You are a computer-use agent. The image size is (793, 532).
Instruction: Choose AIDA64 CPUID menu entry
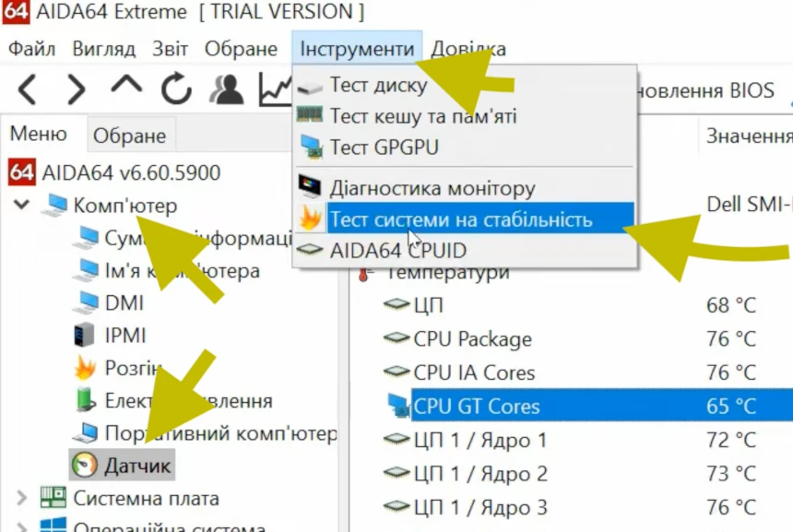(x=464, y=250)
